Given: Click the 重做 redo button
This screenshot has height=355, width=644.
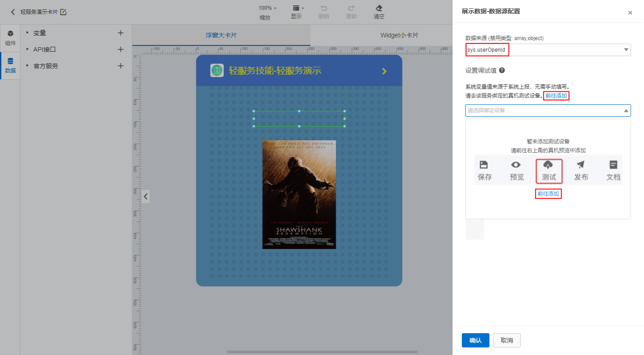Looking at the screenshot, I should [x=351, y=12].
